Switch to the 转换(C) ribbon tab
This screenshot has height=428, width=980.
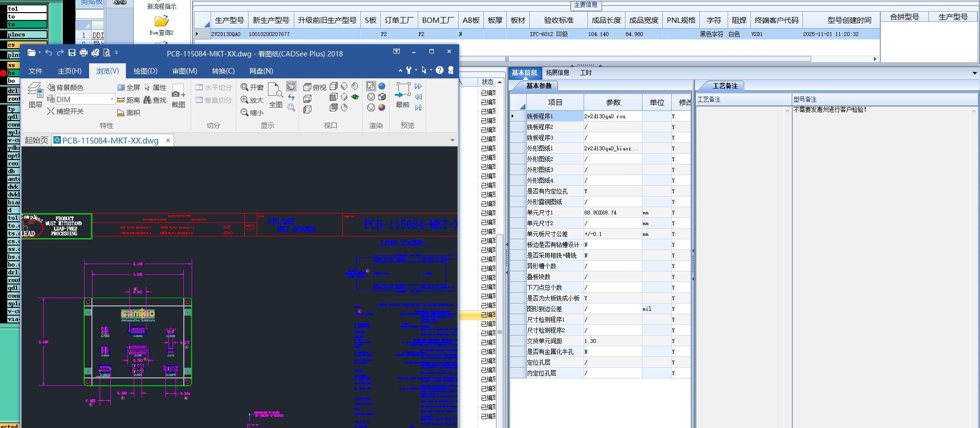223,71
